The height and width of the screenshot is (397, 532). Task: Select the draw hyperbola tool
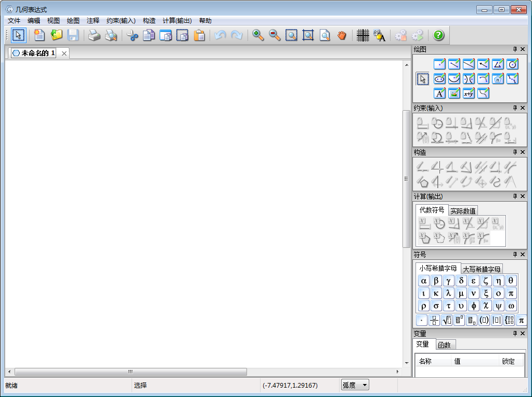[469, 78]
